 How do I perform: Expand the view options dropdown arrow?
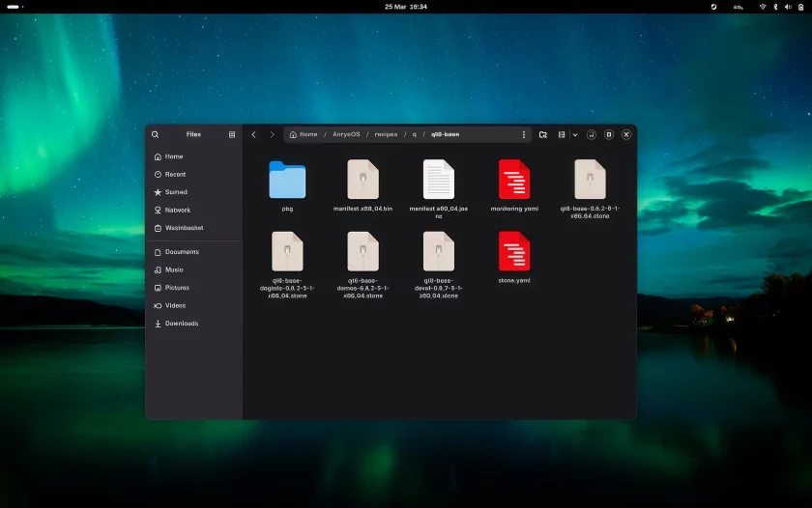(x=574, y=134)
